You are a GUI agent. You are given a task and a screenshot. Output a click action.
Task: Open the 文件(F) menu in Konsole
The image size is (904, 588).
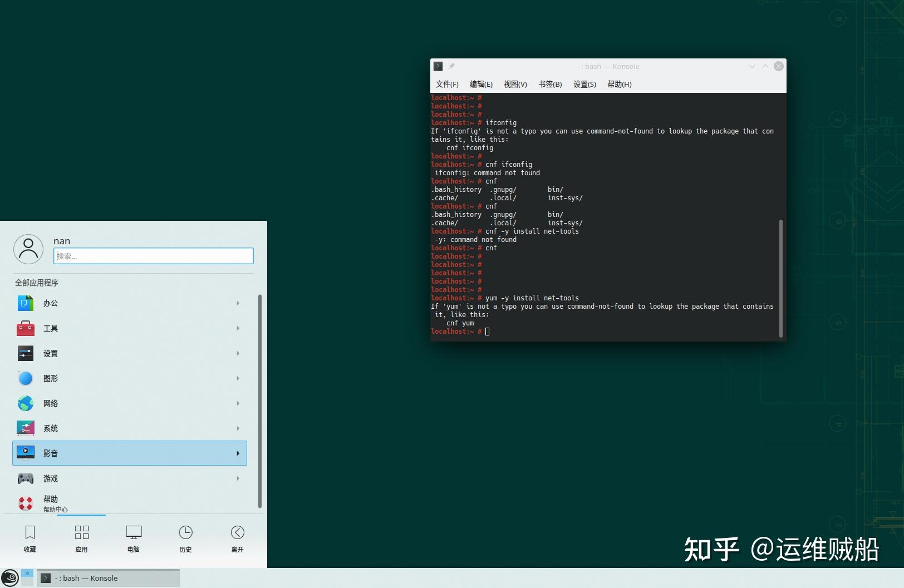click(x=446, y=84)
